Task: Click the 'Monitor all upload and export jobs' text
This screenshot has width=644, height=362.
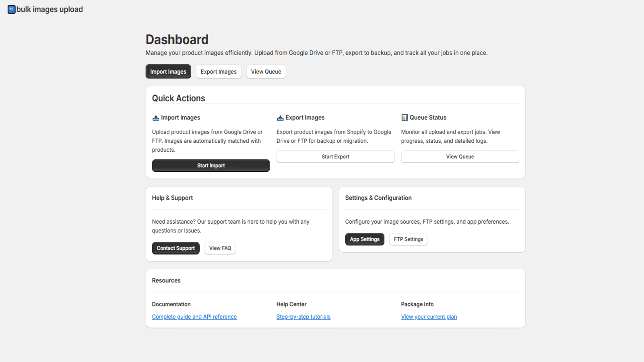Action: pyautogui.click(x=450, y=136)
